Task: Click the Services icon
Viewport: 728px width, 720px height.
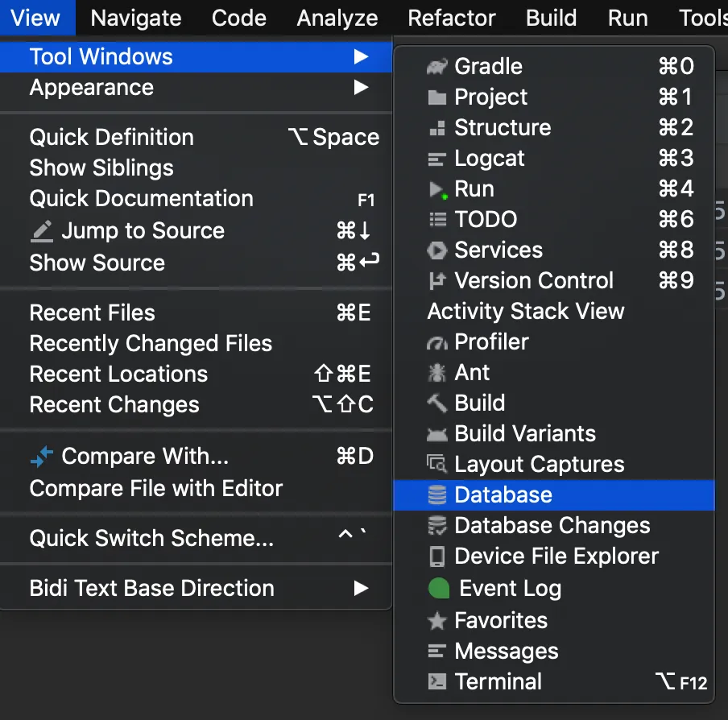Action: (437, 250)
